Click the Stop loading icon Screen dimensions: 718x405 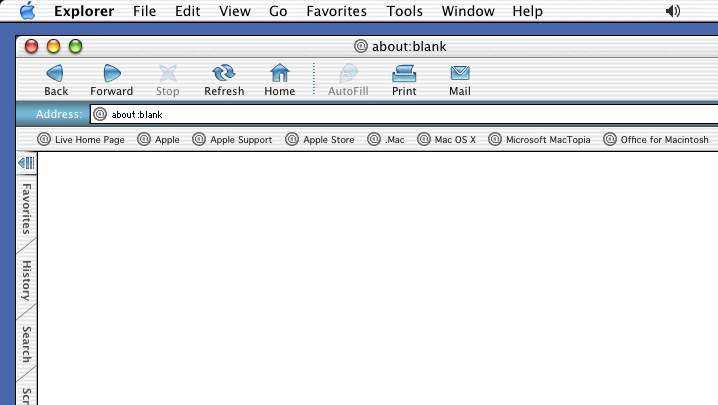(x=168, y=73)
